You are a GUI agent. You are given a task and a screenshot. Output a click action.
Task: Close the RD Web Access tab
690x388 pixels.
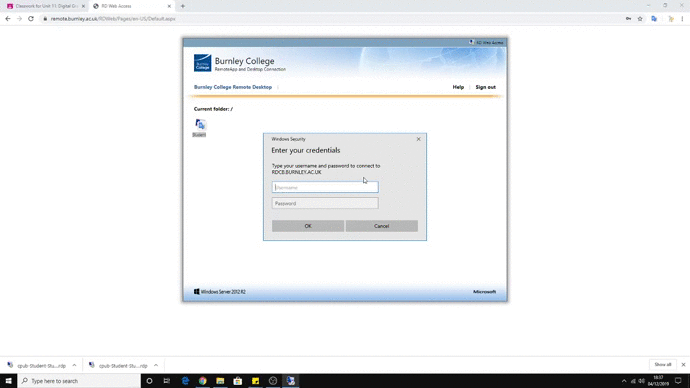pyautogui.click(x=169, y=6)
